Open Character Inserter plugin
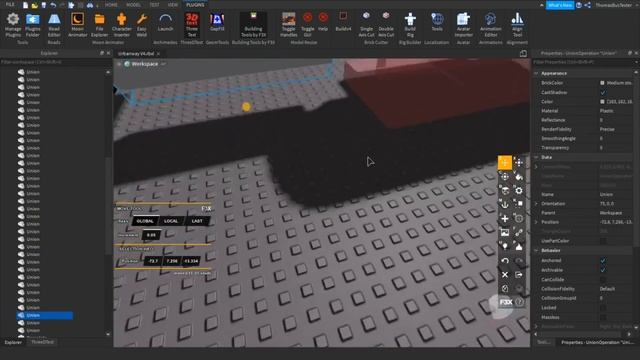640x360 pixels. click(x=122, y=25)
